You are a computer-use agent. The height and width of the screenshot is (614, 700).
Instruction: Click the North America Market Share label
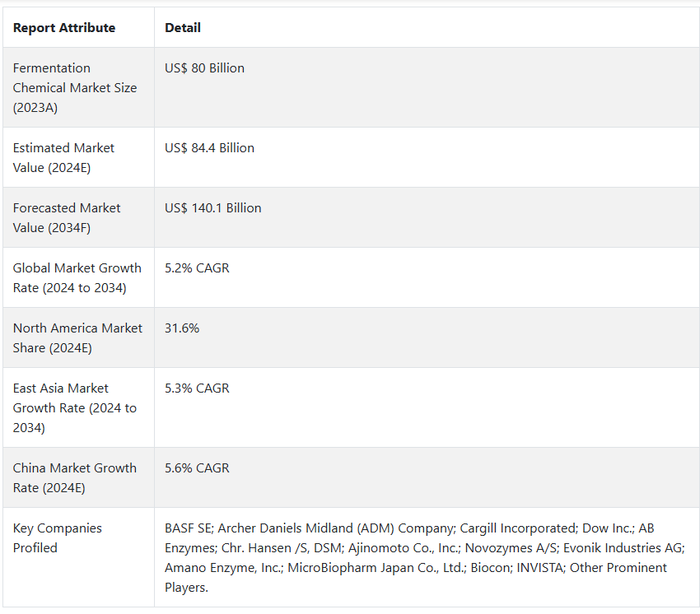tap(77, 337)
